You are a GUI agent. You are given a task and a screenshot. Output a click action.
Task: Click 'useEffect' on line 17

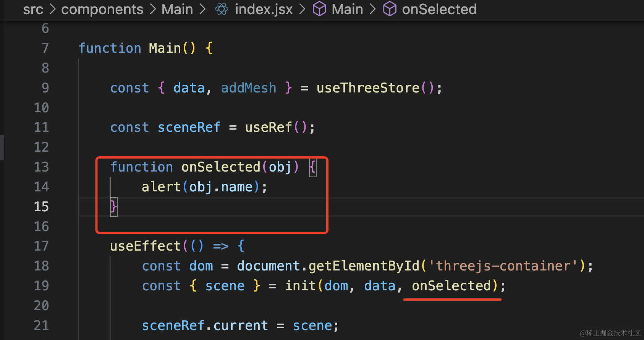click(145, 246)
